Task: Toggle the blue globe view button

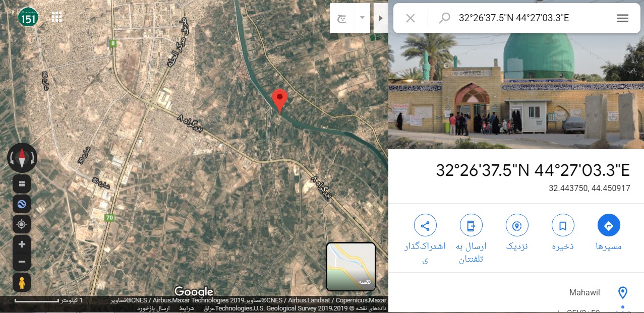Action: 22,204
